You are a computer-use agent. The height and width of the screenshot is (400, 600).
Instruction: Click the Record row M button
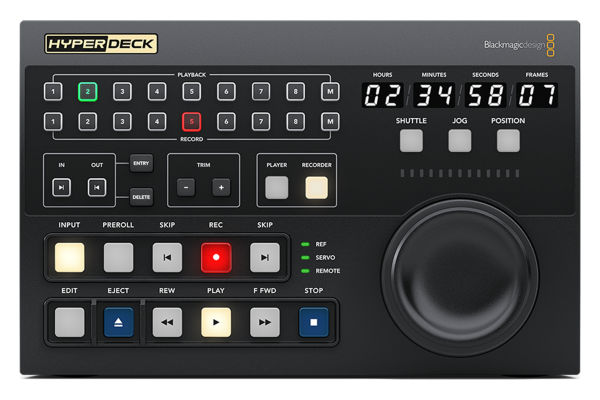point(330,122)
